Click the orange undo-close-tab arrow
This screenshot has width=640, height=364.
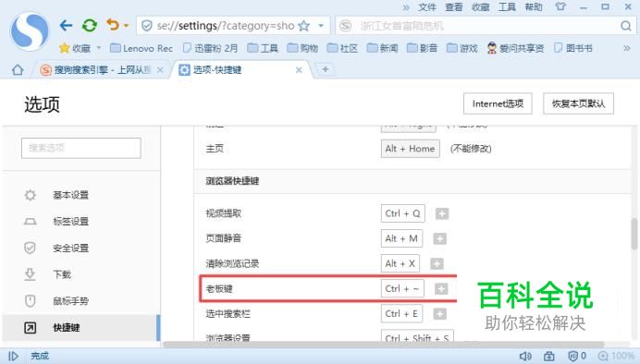click(112, 25)
